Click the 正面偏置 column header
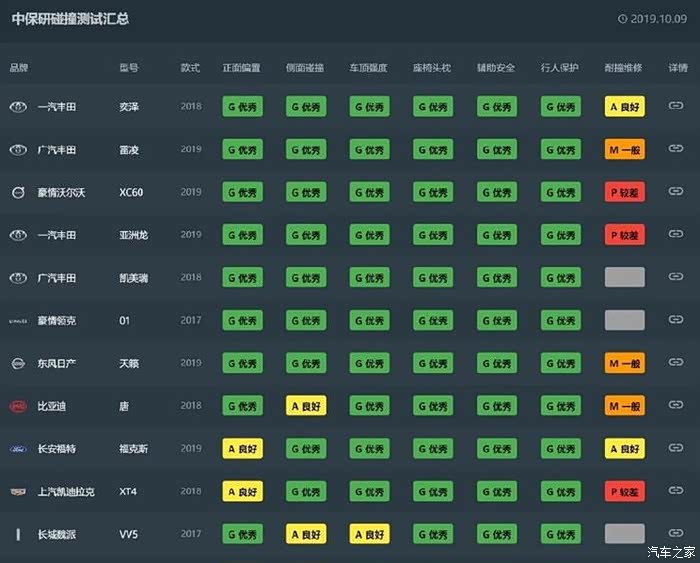 click(241, 68)
